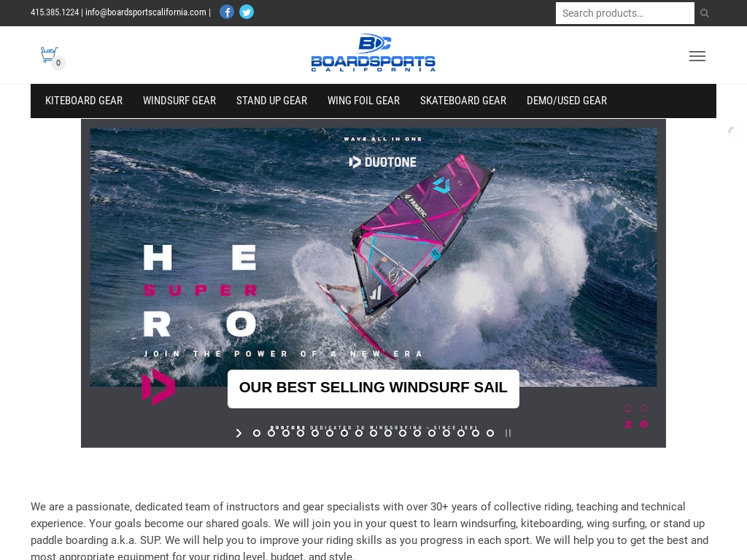Open the Skateboard Gear menu item
This screenshot has height=560, width=747.
point(463,101)
